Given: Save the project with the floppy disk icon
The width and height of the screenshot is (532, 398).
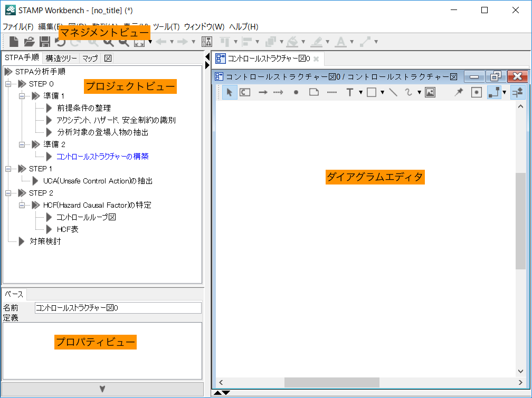Looking at the screenshot, I should pyautogui.click(x=45, y=42).
